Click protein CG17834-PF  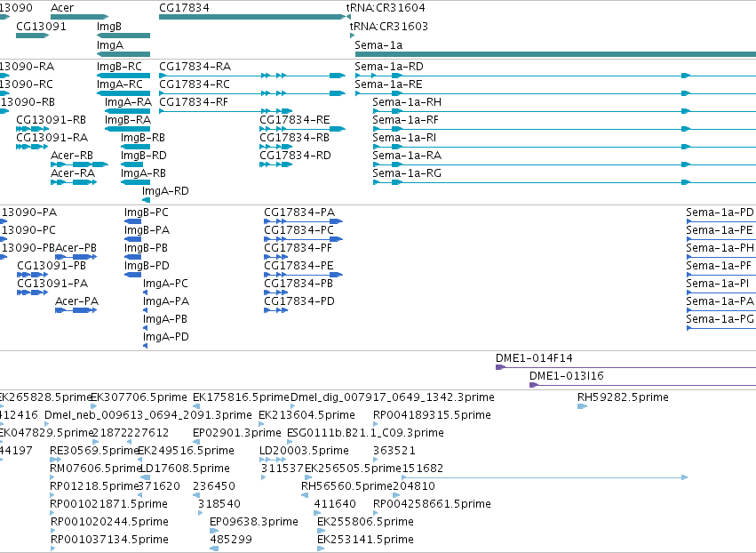(x=275, y=257)
